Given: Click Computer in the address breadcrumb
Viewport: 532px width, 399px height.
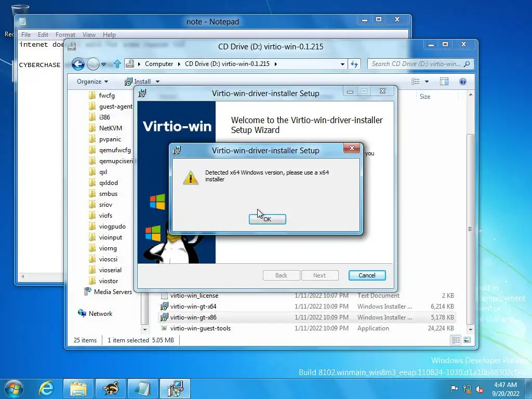Looking at the screenshot, I should click(x=159, y=64).
